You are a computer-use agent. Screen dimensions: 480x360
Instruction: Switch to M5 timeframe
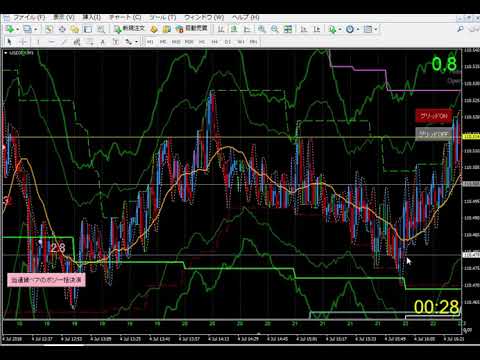(163, 42)
